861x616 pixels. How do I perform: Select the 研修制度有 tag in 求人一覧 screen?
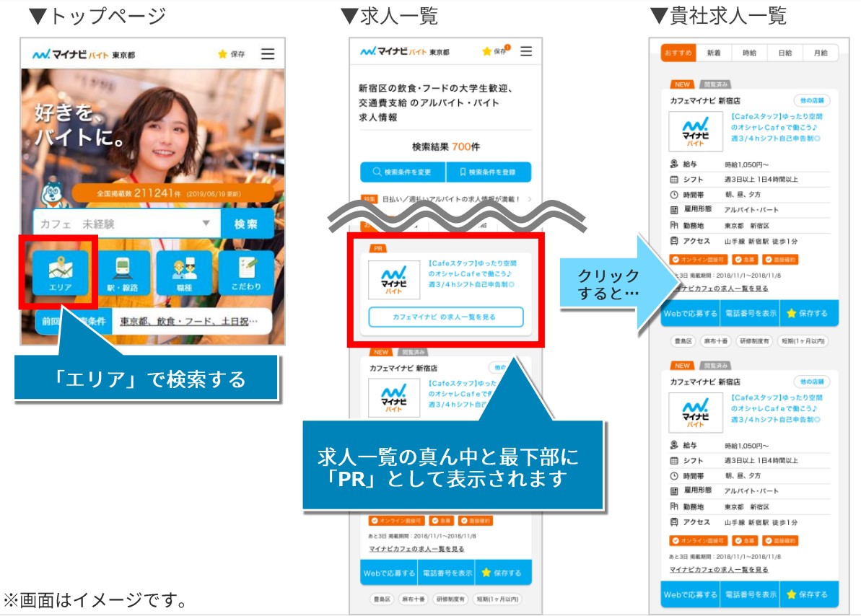pyautogui.click(x=450, y=599)
